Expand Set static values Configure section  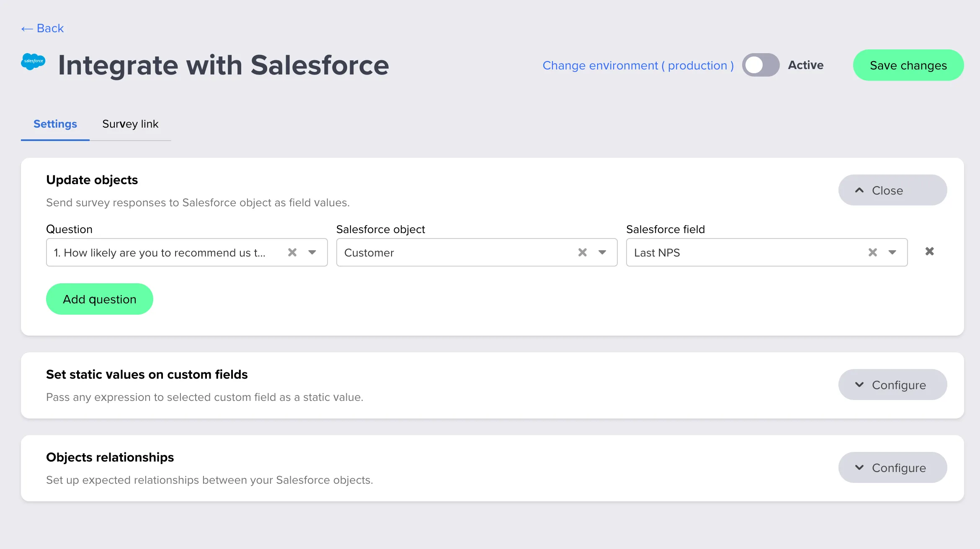coord(892,385)
